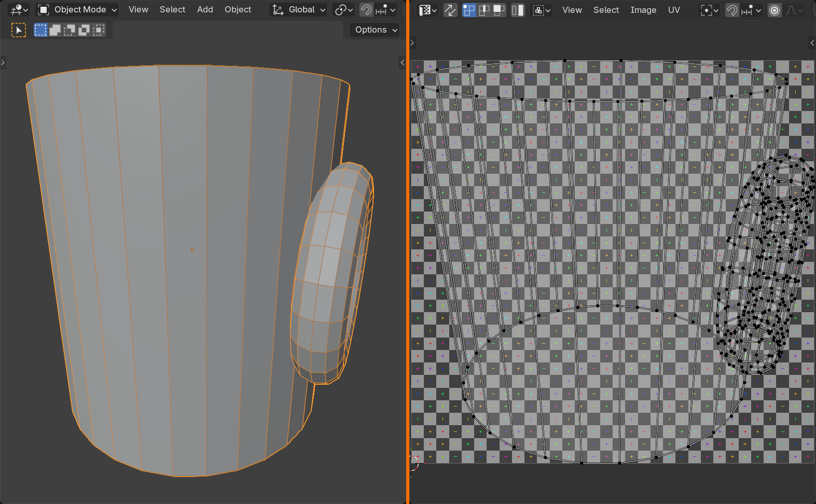Open the Object Mode dropdown
Screen dimensions: 816x504
(77, 9)
